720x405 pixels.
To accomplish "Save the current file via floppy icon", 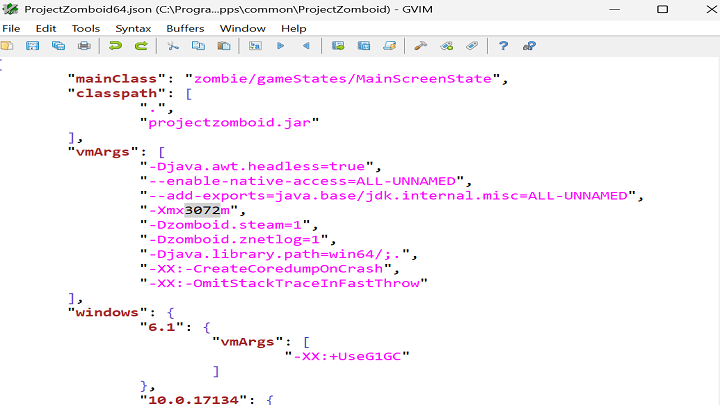I will coord(33,46).
